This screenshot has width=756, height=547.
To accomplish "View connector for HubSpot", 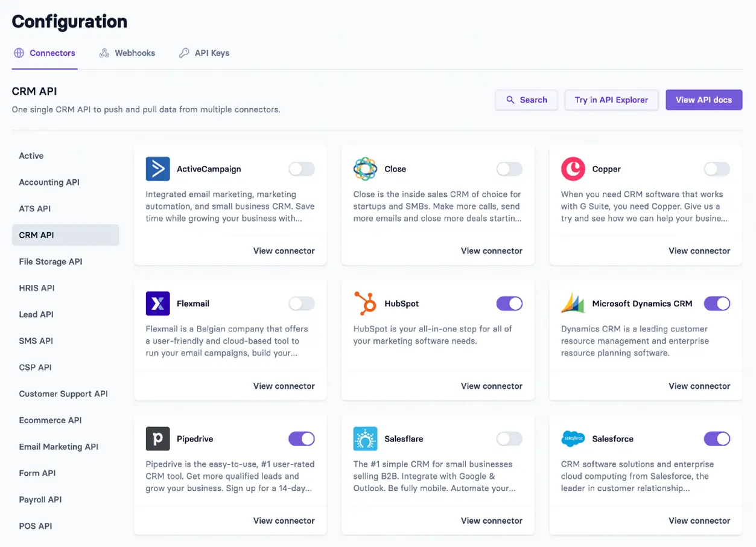I will point(491,386).
